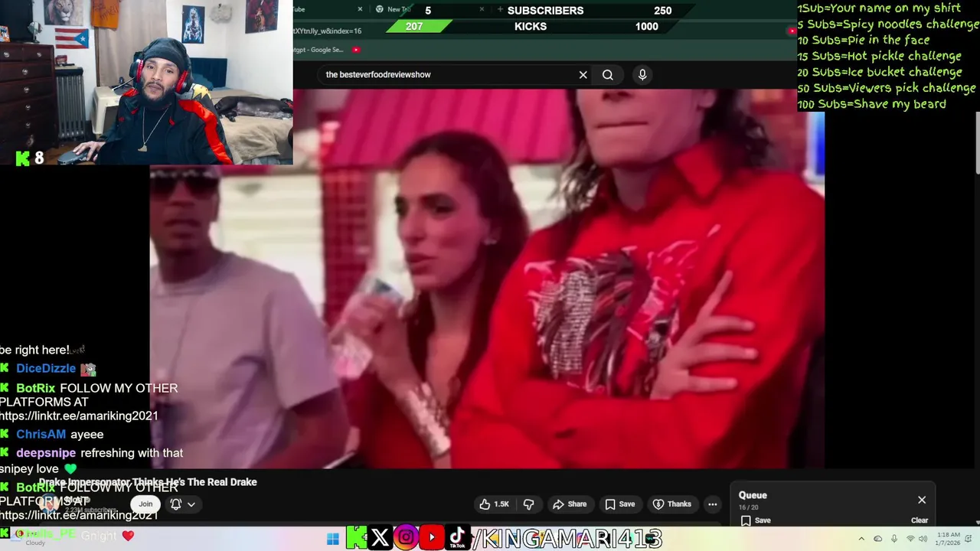The image size is (980, 551).
Task: Click the '16 / 20' queue counter
Action: point(749,507)
